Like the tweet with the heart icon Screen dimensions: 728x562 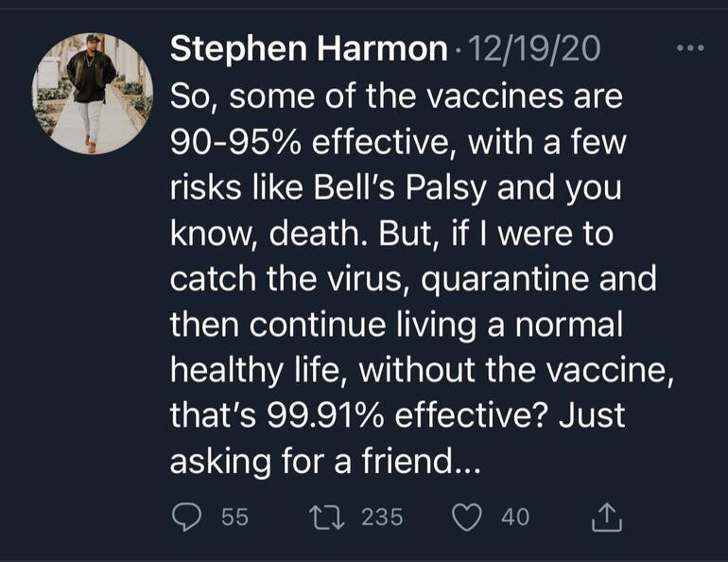click(467, 517)
